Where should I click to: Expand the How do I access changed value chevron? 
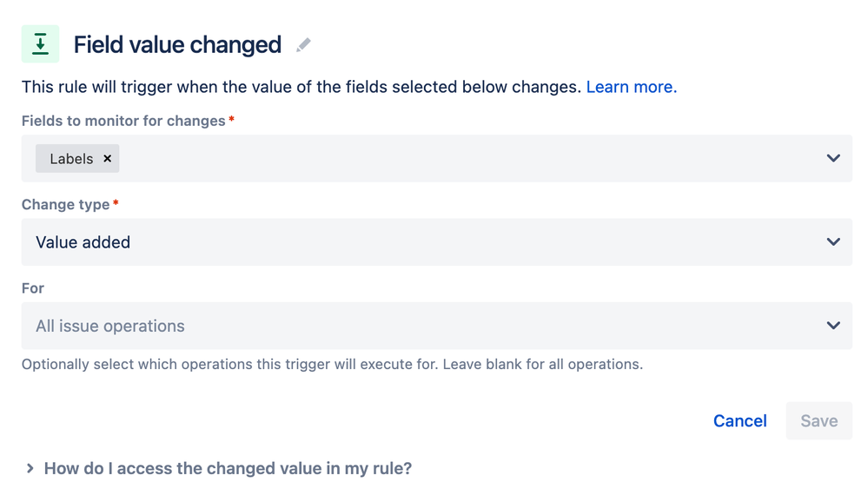30,468
